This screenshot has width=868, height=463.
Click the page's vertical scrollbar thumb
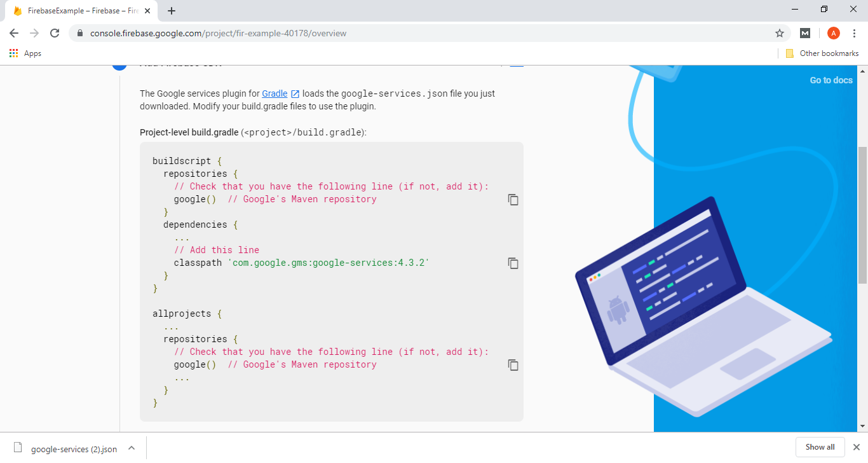tap(862, 215)
